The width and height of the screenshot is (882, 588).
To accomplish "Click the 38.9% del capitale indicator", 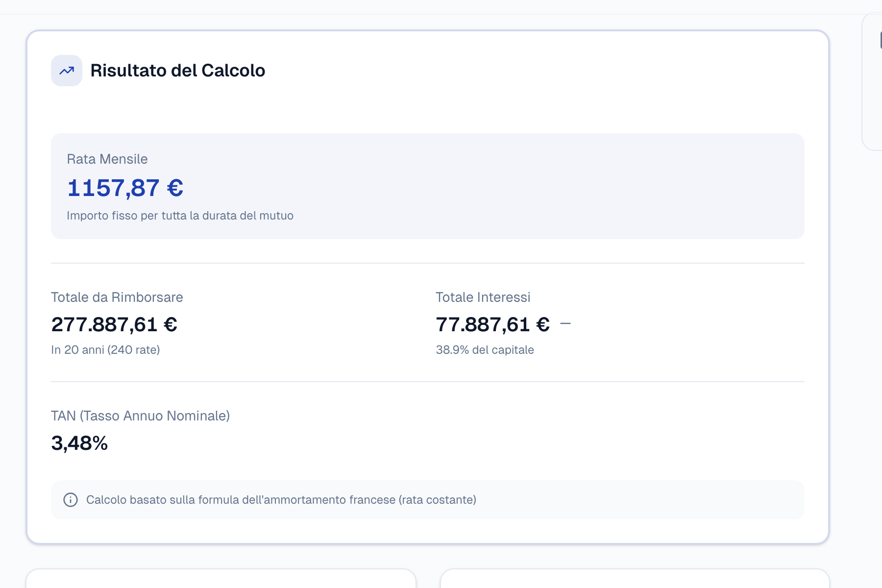I will [485, 350].
